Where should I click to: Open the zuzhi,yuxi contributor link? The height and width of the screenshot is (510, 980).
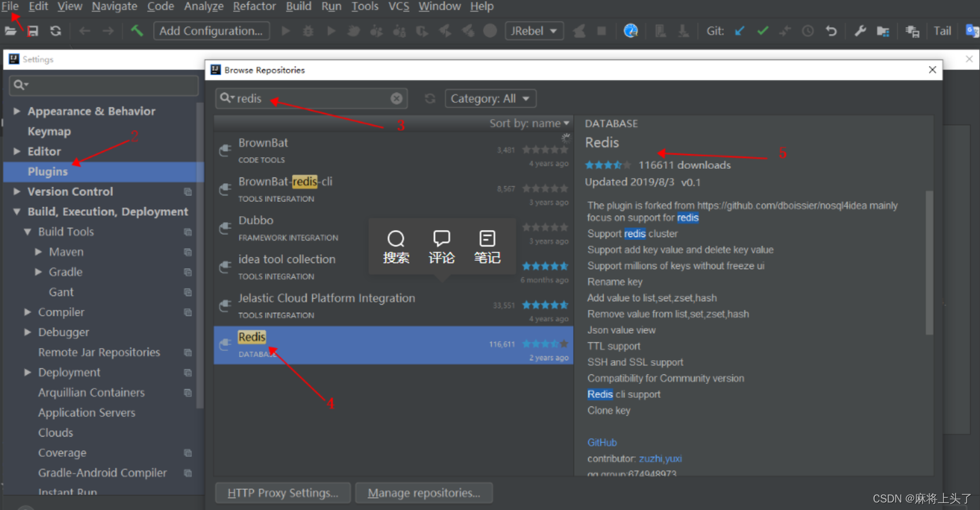(x=660, y=459)
